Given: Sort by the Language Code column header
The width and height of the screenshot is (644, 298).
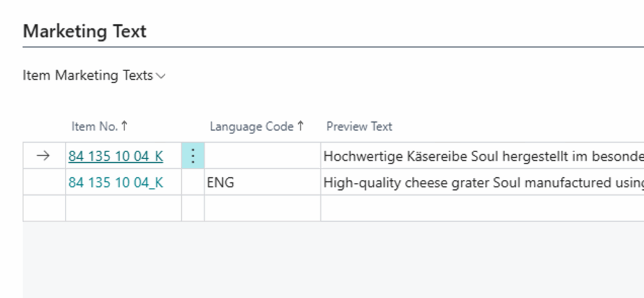Looking at the screenshot, I should pyautogui.click(x=252, y=126).
